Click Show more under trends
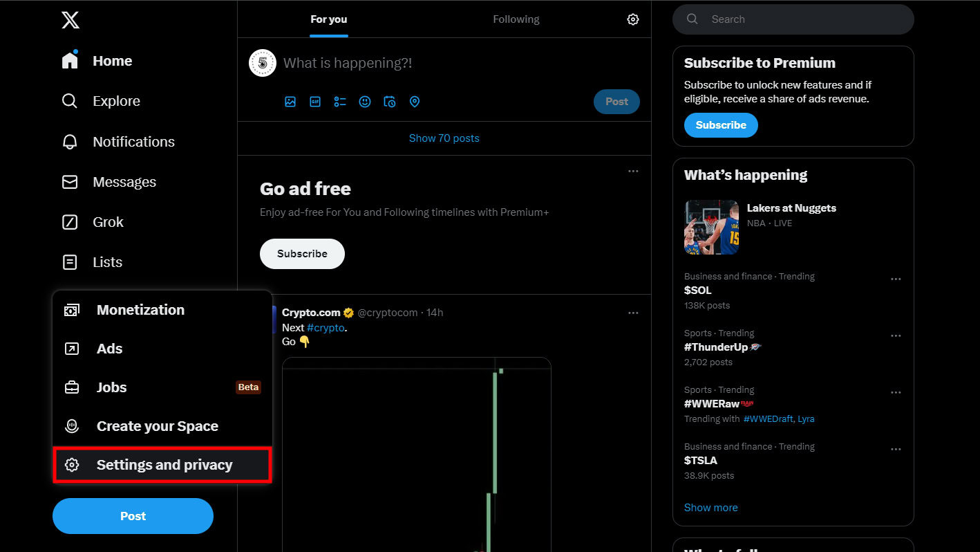This screenshot has width=980, height=552. click(x=710, y=508)
